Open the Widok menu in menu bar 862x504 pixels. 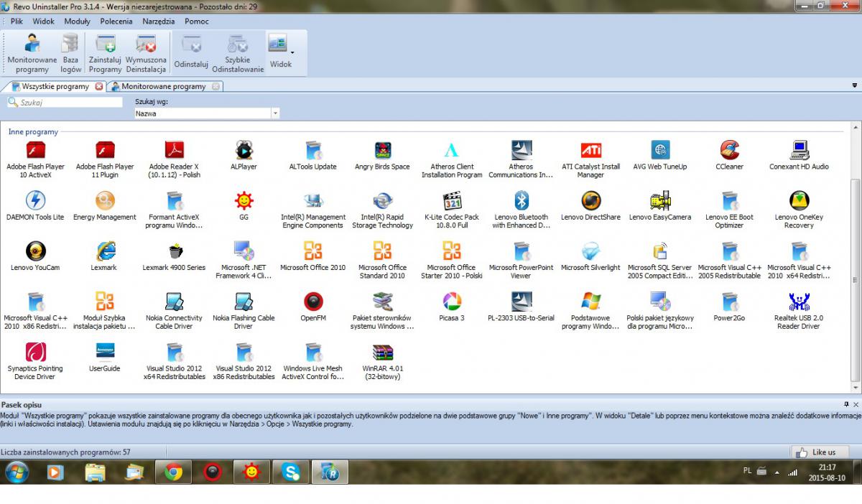point(44,22)
